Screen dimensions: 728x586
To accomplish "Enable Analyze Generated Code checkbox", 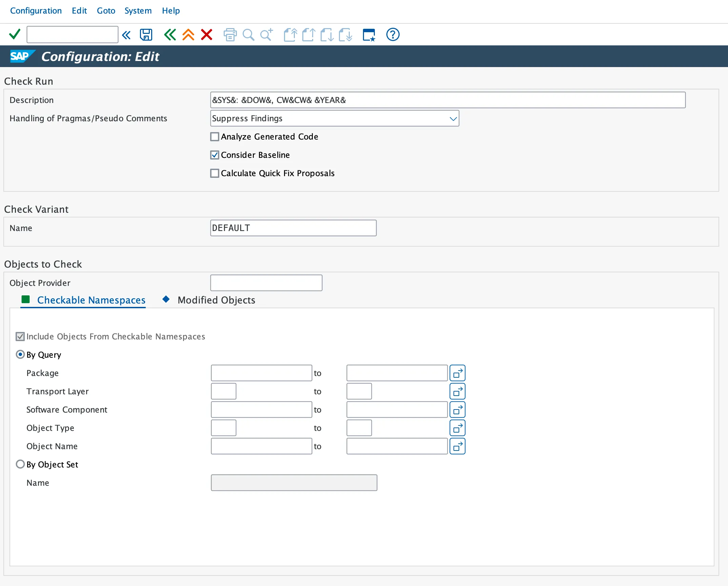I will point(215,137).
